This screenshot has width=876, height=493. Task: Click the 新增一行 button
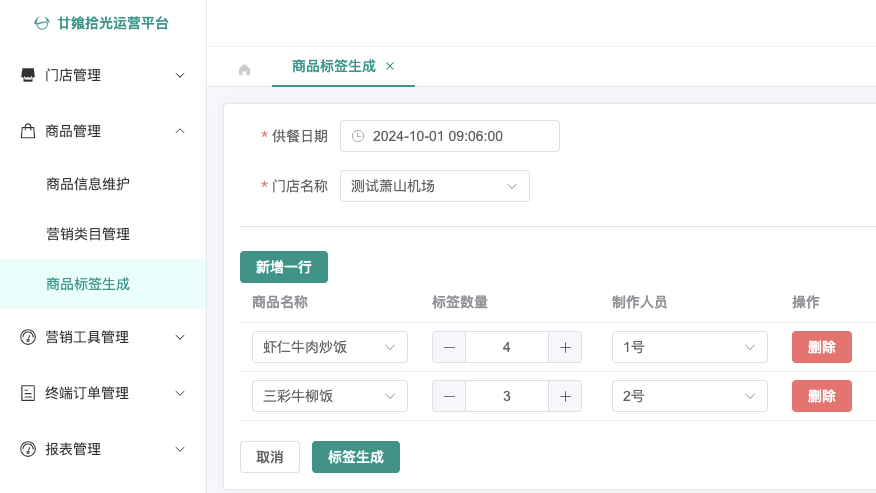[x=284, y=267]
